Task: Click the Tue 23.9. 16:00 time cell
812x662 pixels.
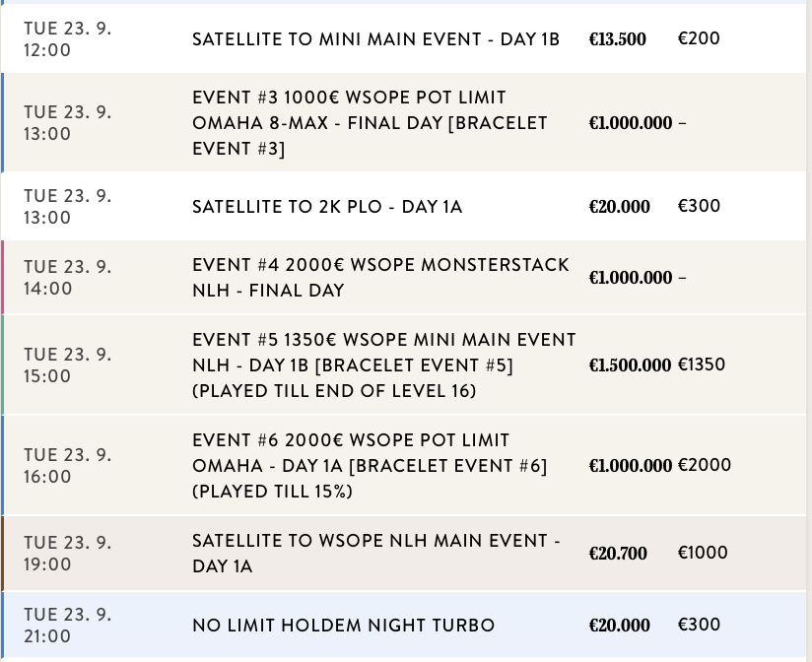Action: pyautogui.click(x=67, y=466)
